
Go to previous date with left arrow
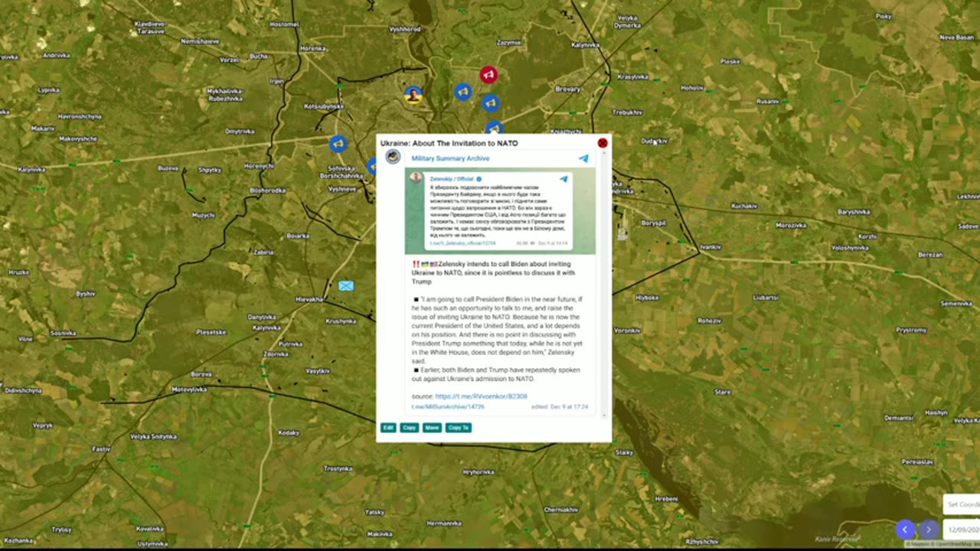[905, 530]
